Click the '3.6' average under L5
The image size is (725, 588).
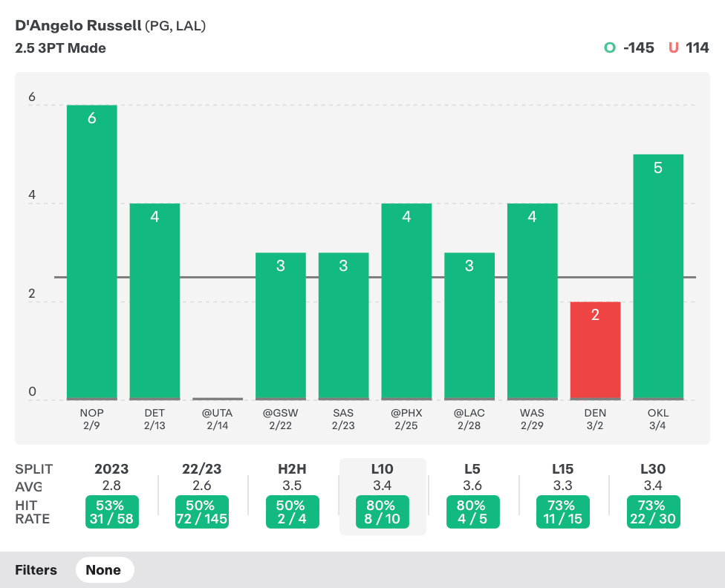click(472, 486)
